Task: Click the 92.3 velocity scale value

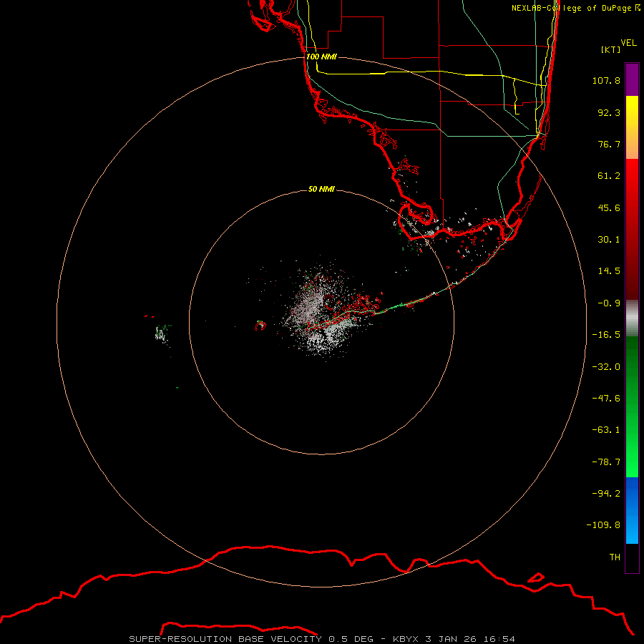Action: (x=609, y=112)
